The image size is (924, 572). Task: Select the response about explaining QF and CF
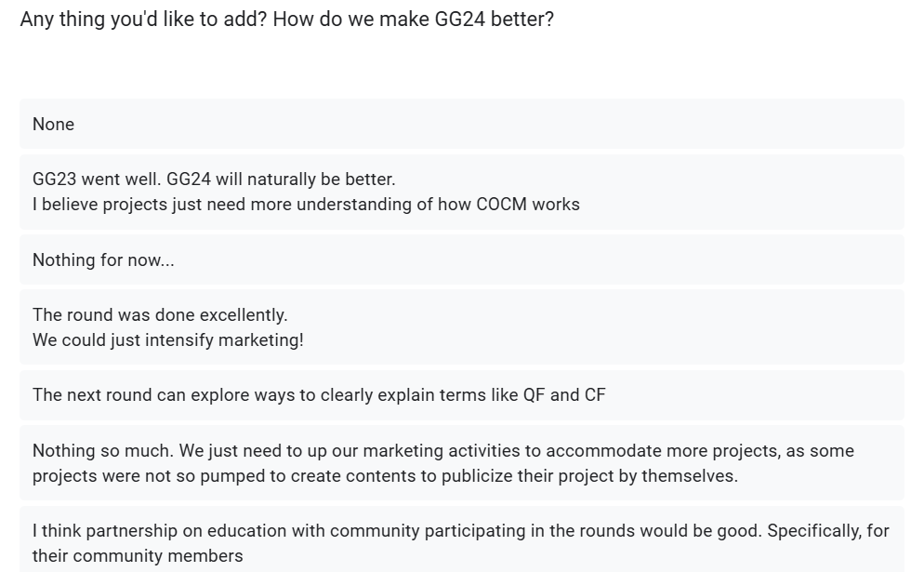(319, 395)
